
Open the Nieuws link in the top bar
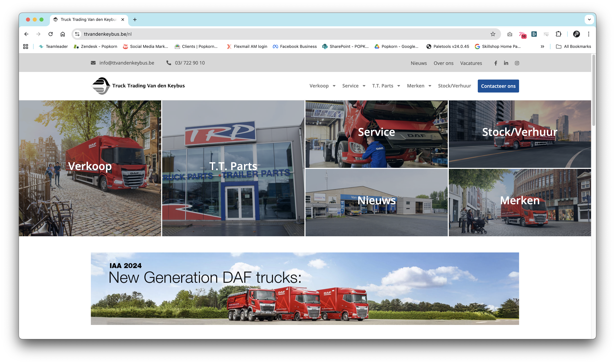419,63
